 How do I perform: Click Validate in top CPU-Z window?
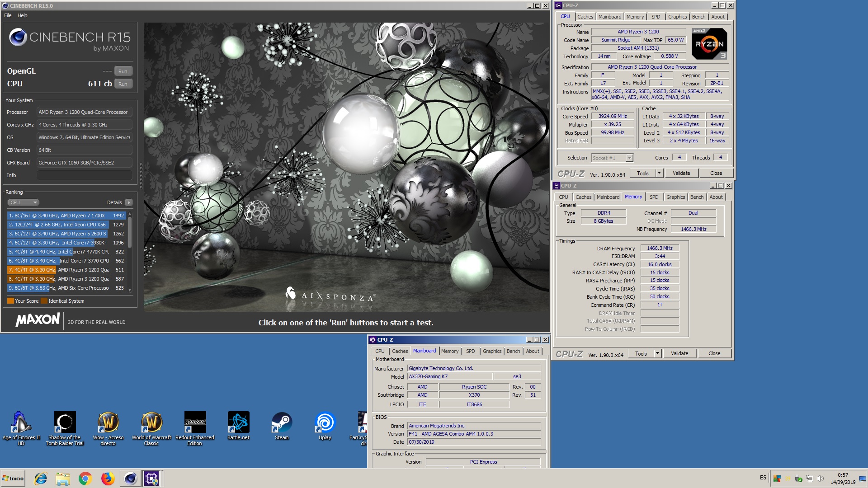click(681, 174)
